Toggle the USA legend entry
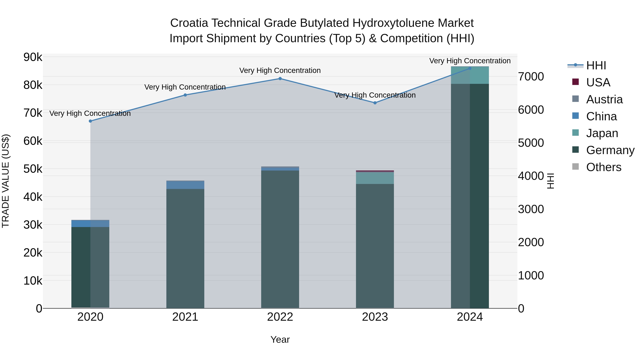Screen dimensions: 644x362 (591, 82)
